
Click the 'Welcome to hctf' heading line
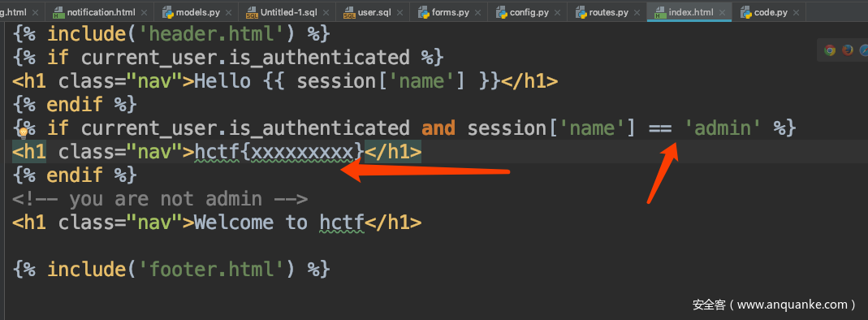click(x=217, y=223)
